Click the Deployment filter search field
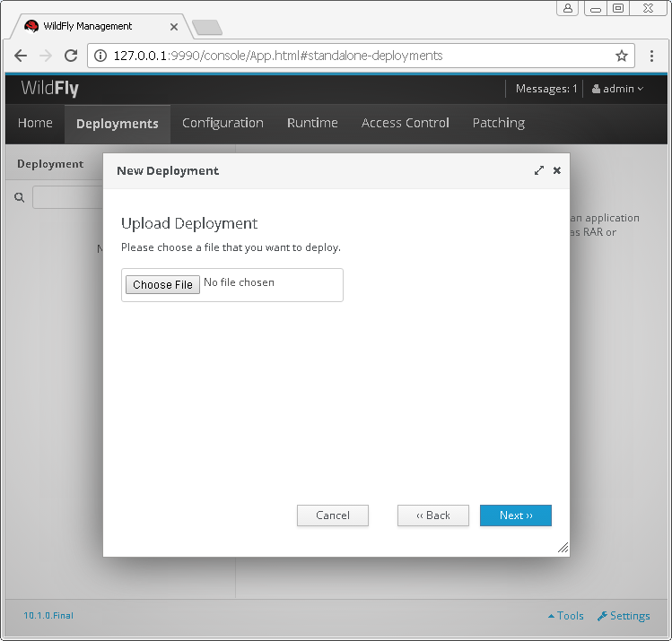Viewport: 672px width, 641px height. click(67, 197)
